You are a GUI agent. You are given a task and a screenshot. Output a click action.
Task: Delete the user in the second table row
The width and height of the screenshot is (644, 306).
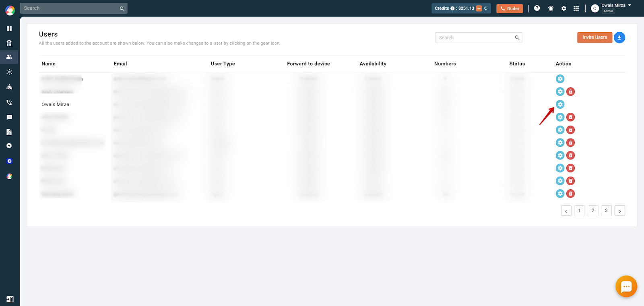tap(570, 92)
